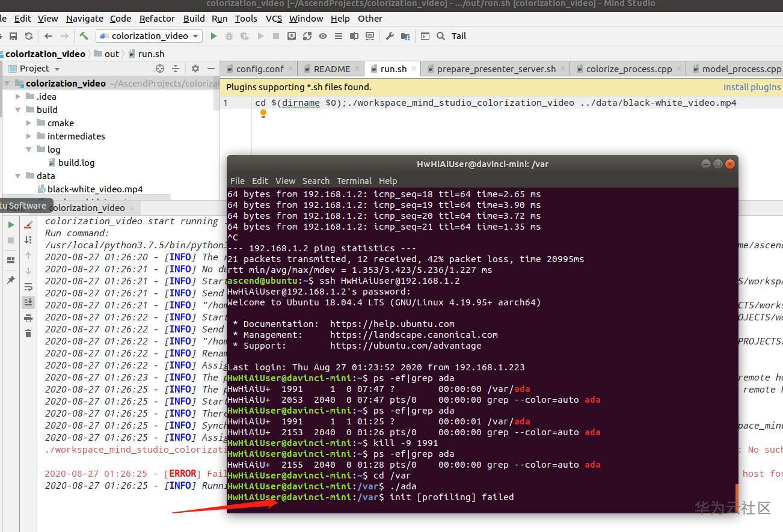Toggle soft-wrap in the Run console
This screenshot has width=783, height=532.
pos(28,287)
